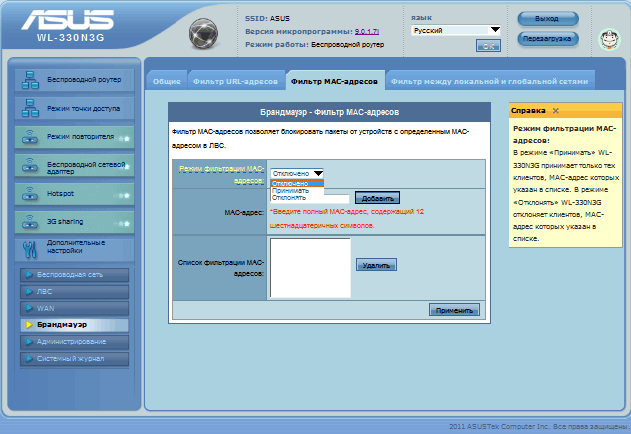Click the Применить button
The width and height of the screenshot is (631, 434).
pyautogui.click(x=454, y=311)
